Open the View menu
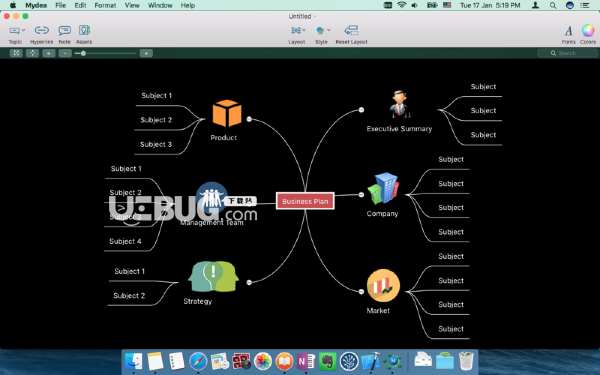The height and width of the screenshot is (375, 600). pyautogui.click(x=132, y=5)
